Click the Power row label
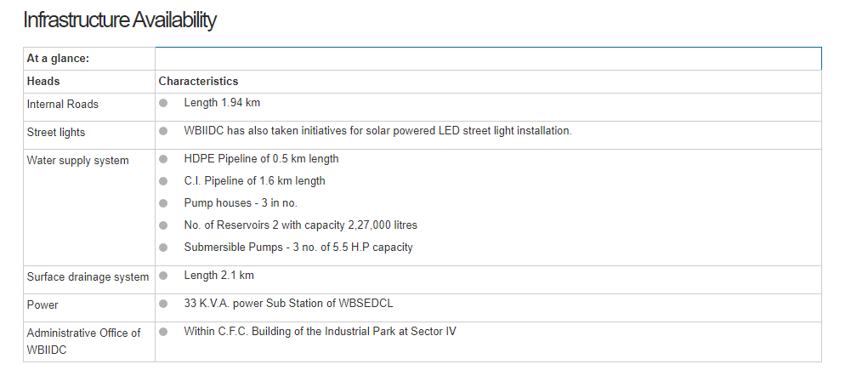This screenshot has width=868, height=370. [43, 305]
